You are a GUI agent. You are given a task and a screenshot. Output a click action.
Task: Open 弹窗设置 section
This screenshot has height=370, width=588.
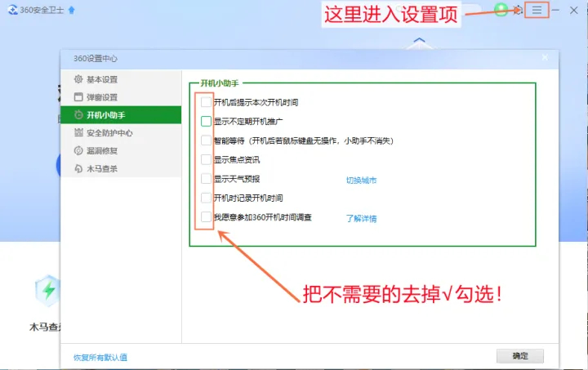point(121,97)
